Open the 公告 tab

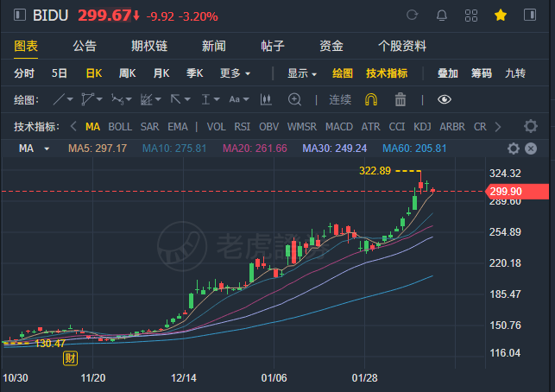[85, 46]
